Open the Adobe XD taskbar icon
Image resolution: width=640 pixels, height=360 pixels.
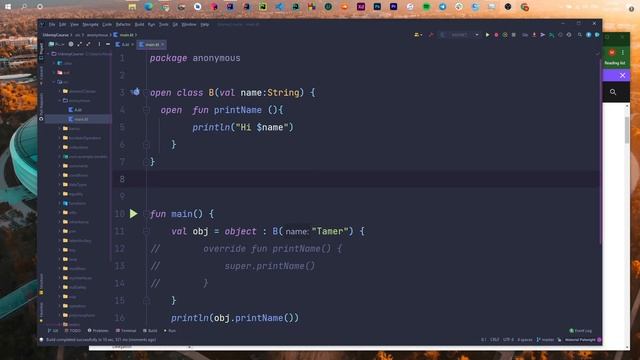tap(361, 7)
